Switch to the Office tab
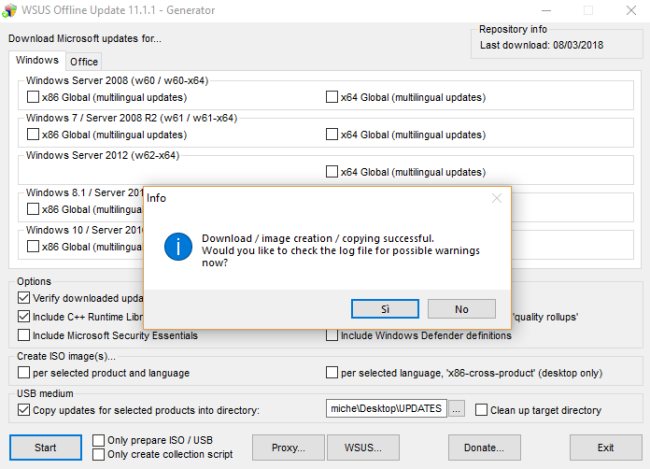Image resolution: width=650 pixels, height=469 pixels. [84, 62]
